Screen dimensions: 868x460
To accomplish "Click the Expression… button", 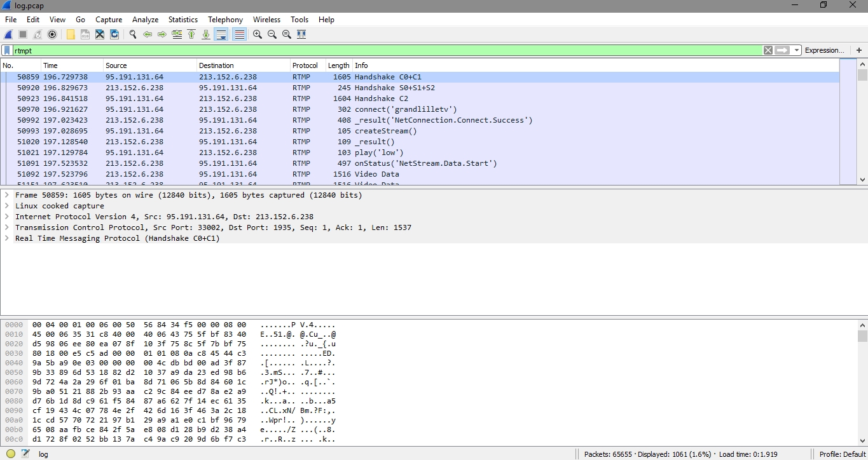I will 824,50.
